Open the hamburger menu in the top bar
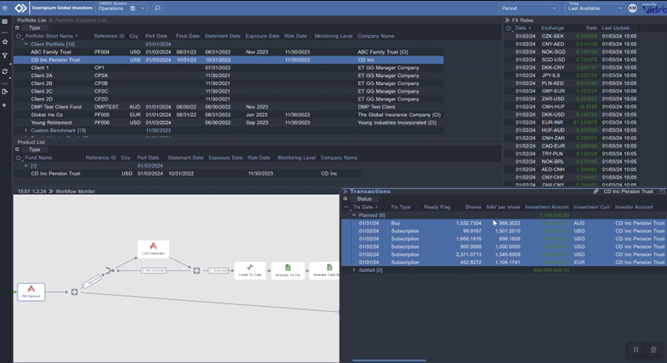Image resolution: width=667 pixels, height=363 pixels. tap(5, 8)
